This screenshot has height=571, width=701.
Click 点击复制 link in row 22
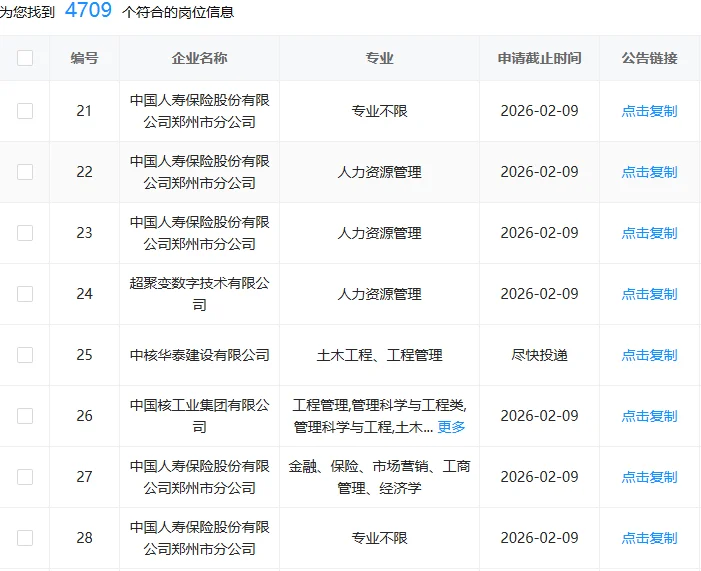tap(650, 172)
